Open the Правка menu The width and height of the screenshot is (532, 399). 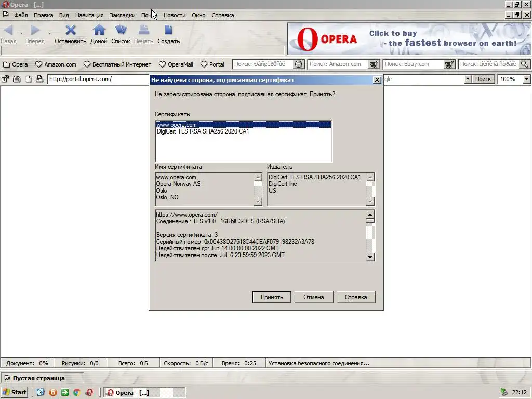click(43, 15)
